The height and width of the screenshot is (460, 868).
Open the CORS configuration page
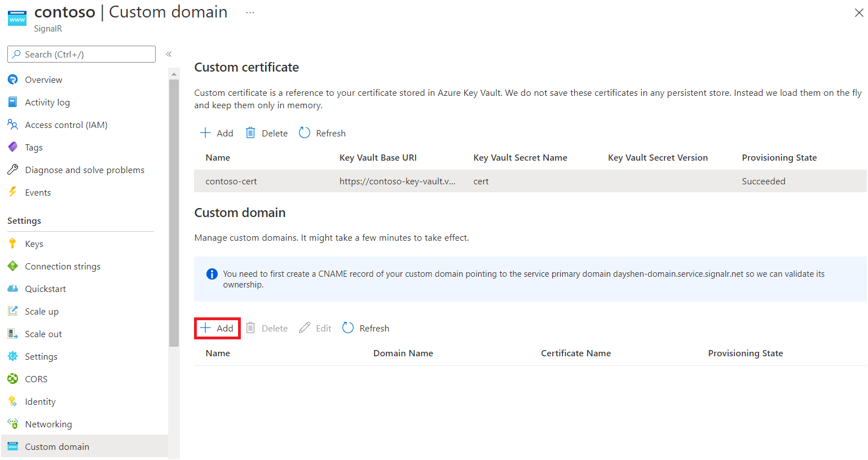point(36,378)
